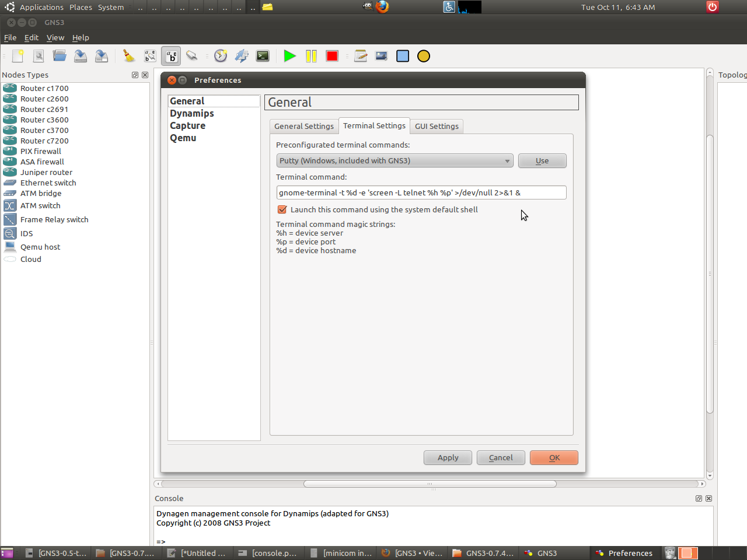
Task: Open the Edit menu
Action: pos(32,37)
